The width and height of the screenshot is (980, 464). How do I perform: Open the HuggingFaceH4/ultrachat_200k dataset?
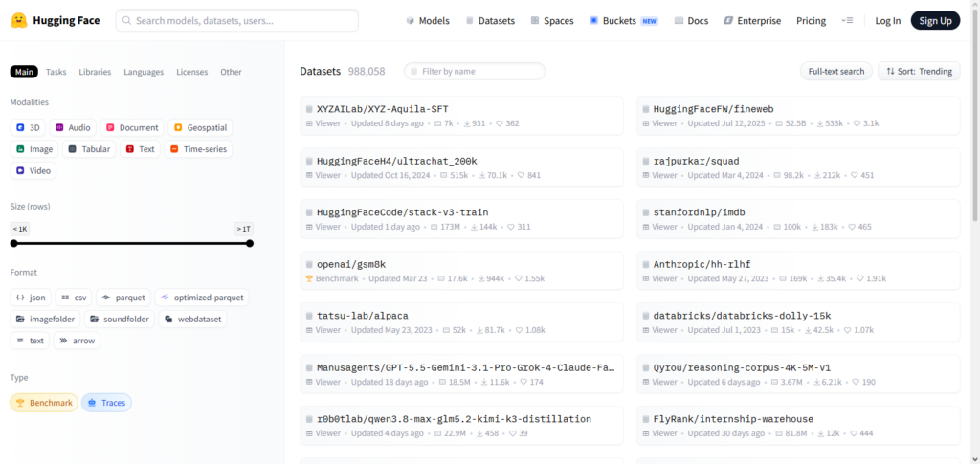click(x=462, y=167)
